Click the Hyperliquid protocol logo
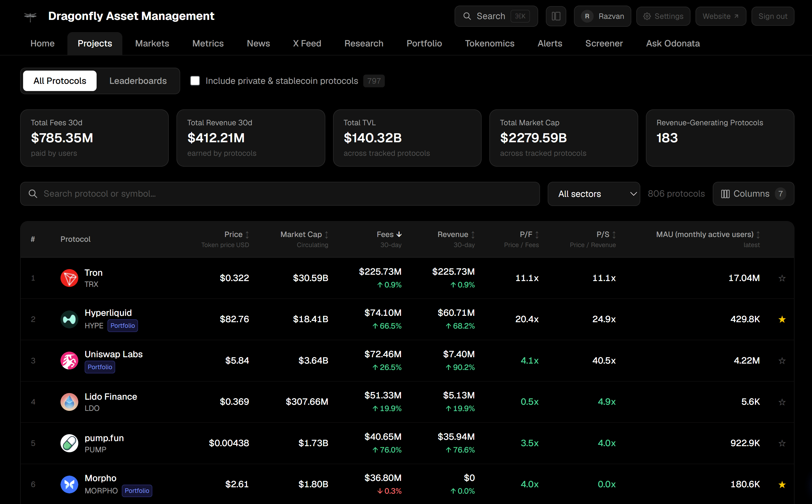812x504 pixels. 69,319
